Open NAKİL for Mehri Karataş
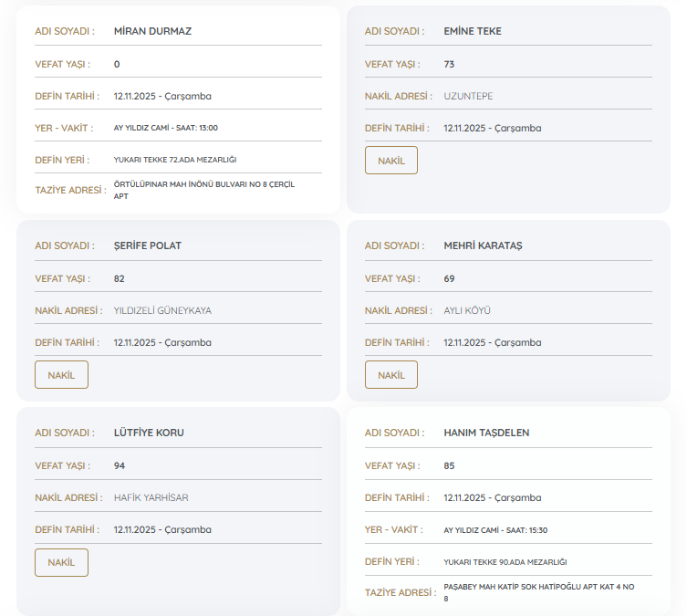 (x=390, y=375)
